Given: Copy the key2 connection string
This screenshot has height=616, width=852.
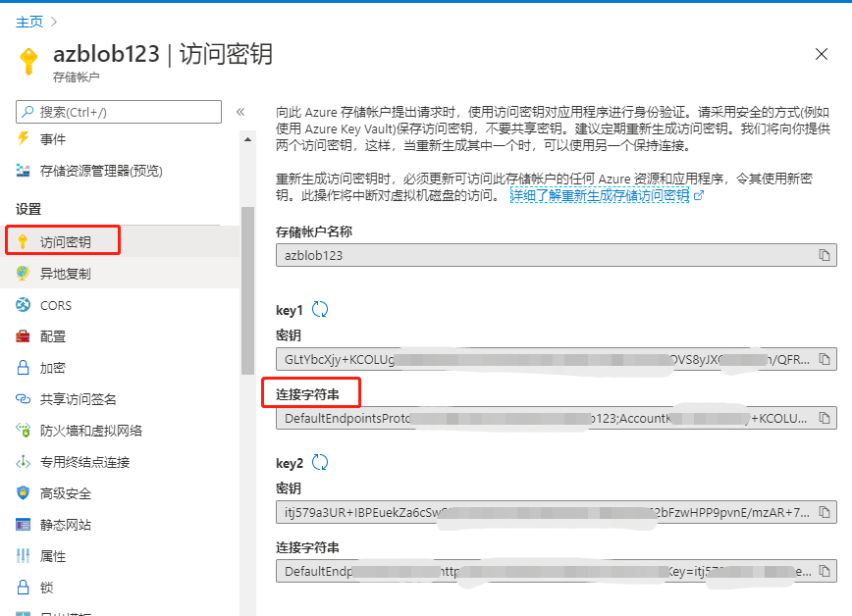Looking at the screenshot, I should [825, 572].
